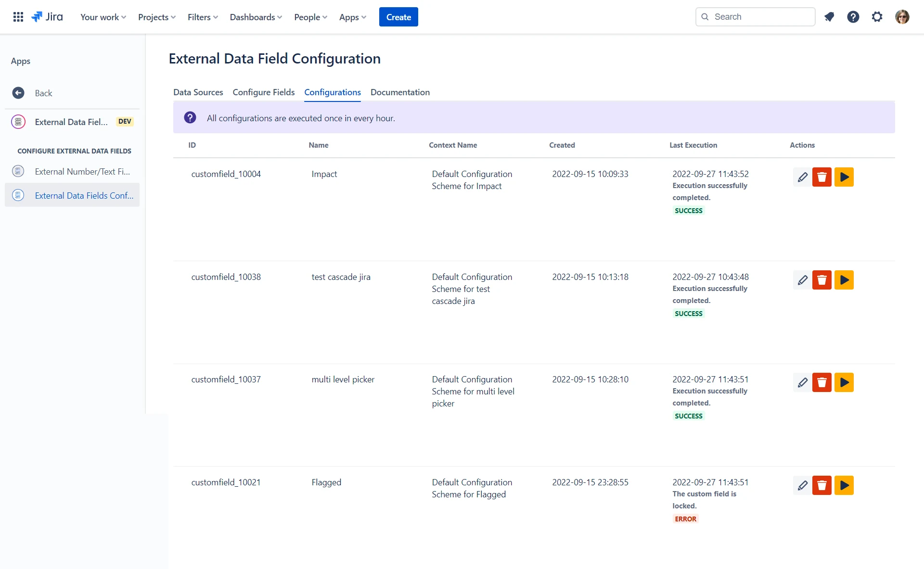Click the customfield_10021 ID cell
Screen dimensions: 924x569
(x=226, y=482)
